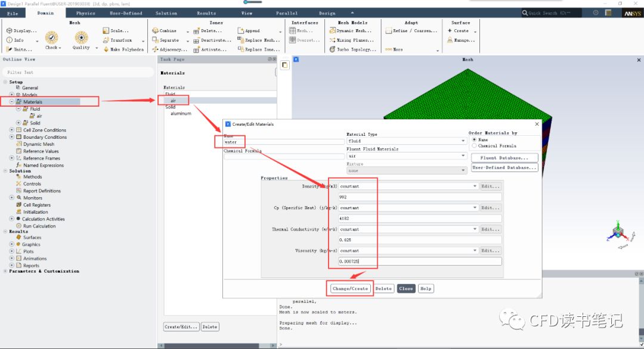Screen dimensions: 644x349
Task: Click the mesh Info icon
Action: click(9, 40)
